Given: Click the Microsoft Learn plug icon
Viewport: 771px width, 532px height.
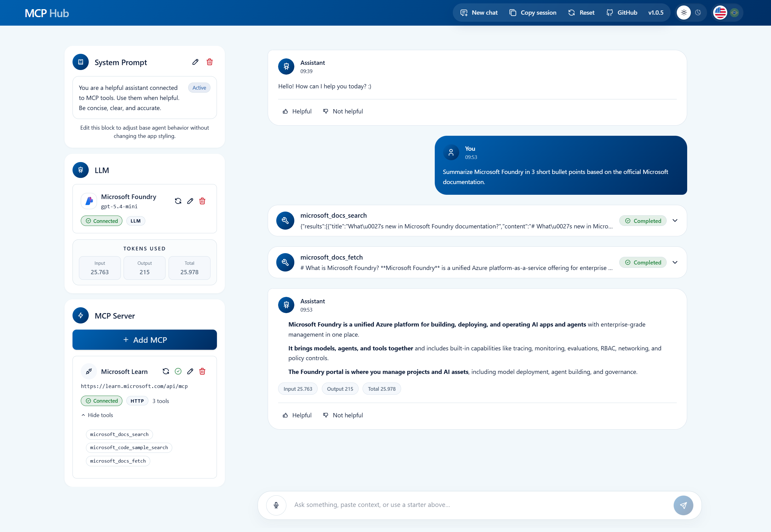Looking at the screenshot, I should (89, 371).
